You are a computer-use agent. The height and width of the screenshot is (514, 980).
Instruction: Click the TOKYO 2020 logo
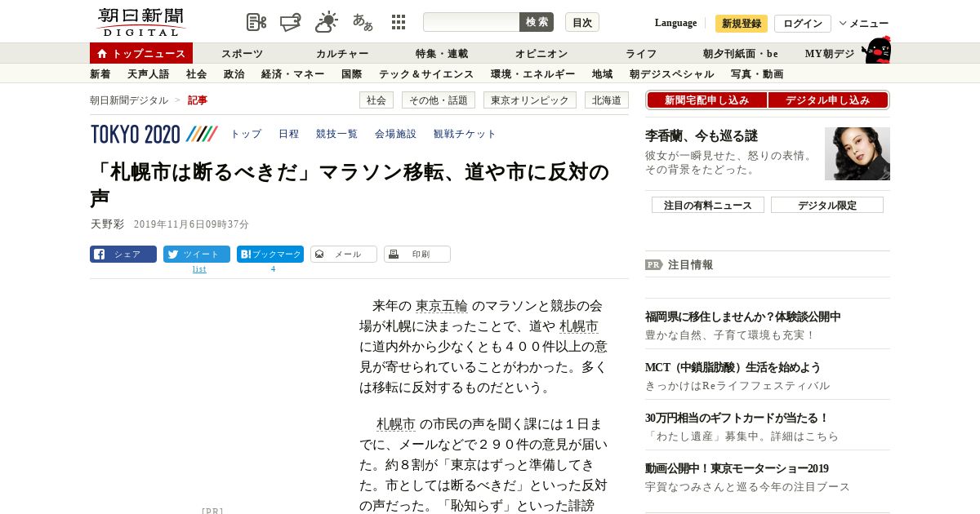point(154,134)
